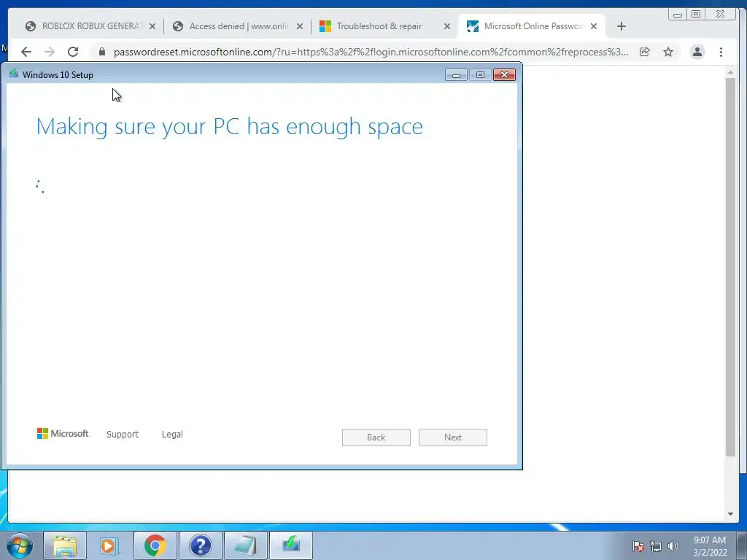Go forward in Chrome browser
747x560 pixels.
point(50,52)
